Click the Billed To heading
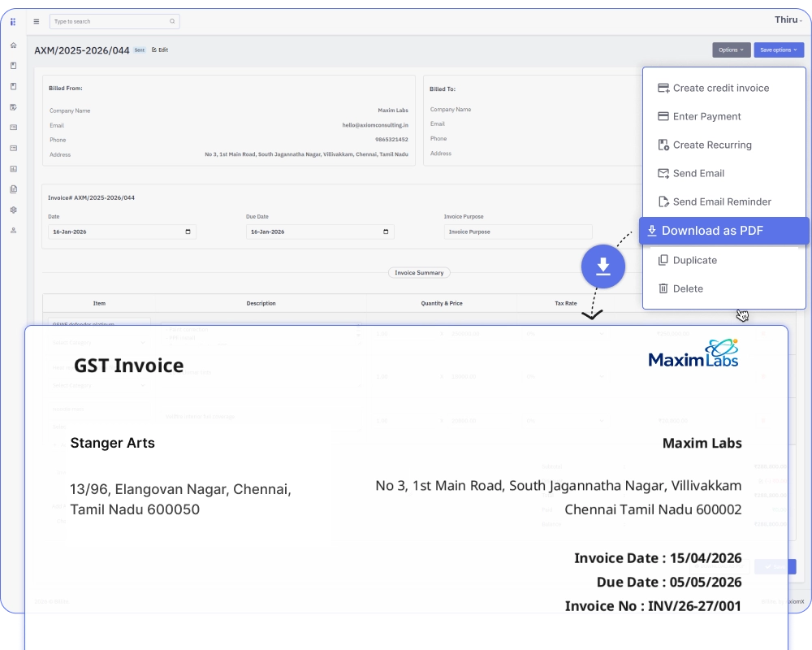Viewport: 812px width, 650px height. pos(443,89)
